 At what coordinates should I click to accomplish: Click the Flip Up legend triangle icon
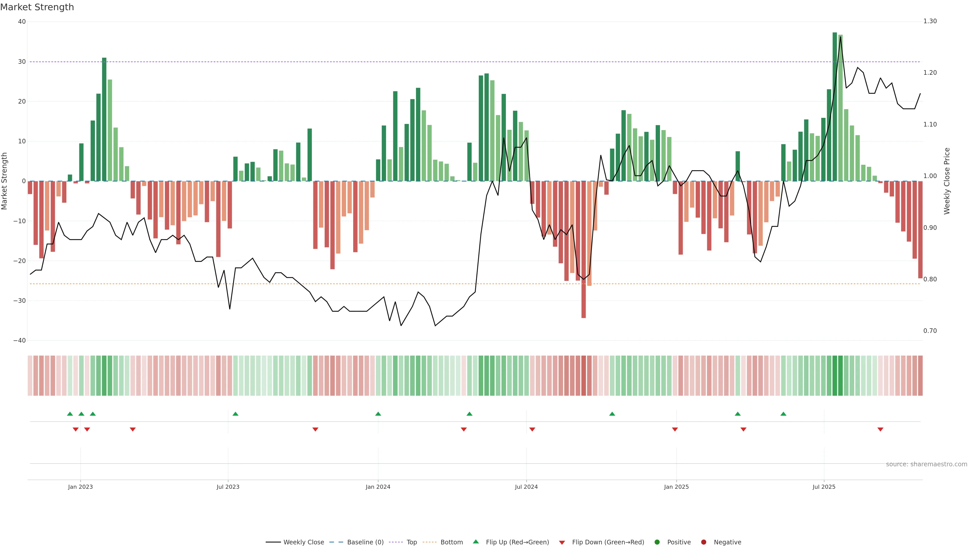475,542
